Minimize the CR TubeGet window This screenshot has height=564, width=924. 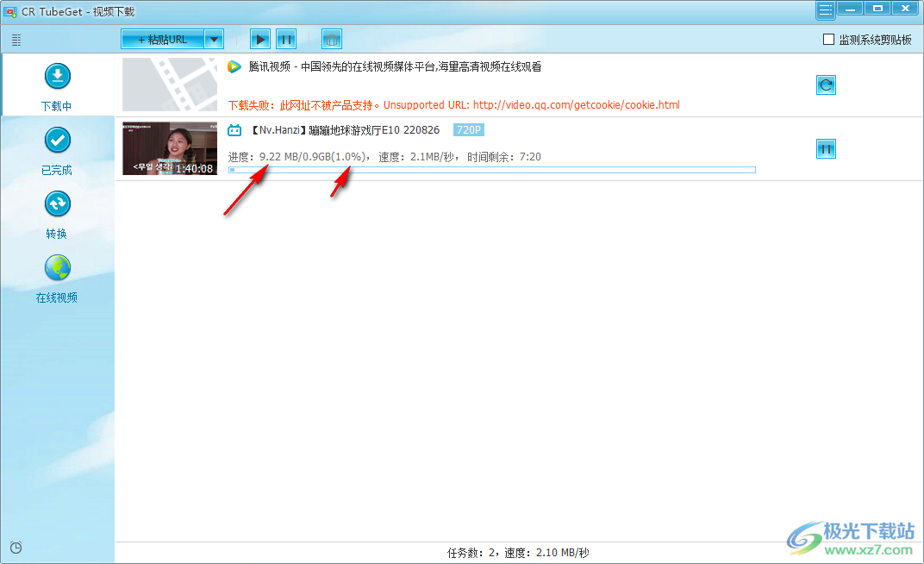tap(850, 9)
